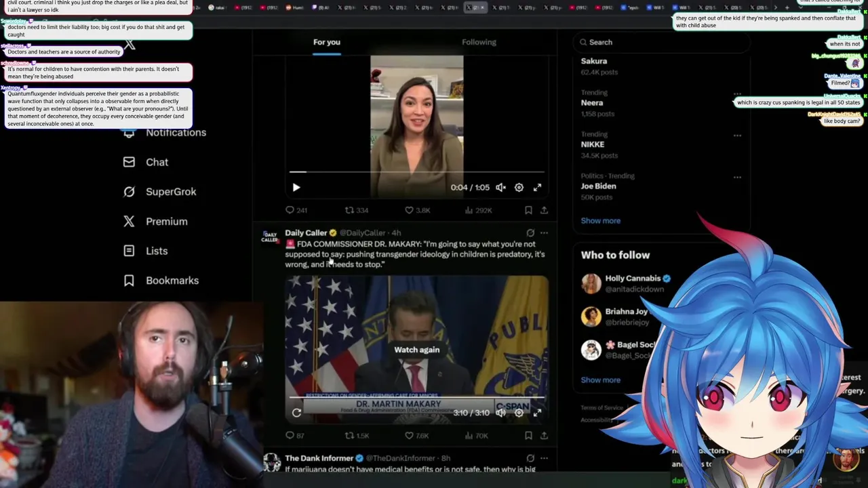Reply to the post with 87 replies
The height and width of the screenshot is (488, 868).
point(295,436)
